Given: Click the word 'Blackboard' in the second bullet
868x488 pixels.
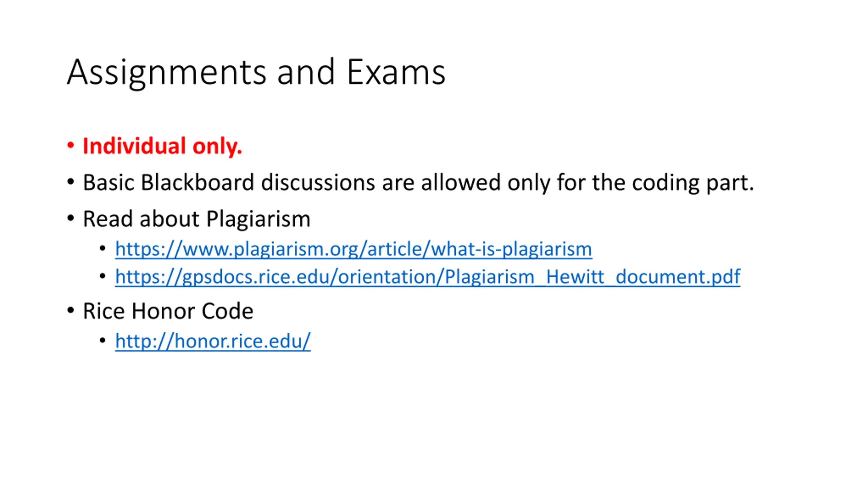Looking at the screenshot, I should [x=197, y=182].
